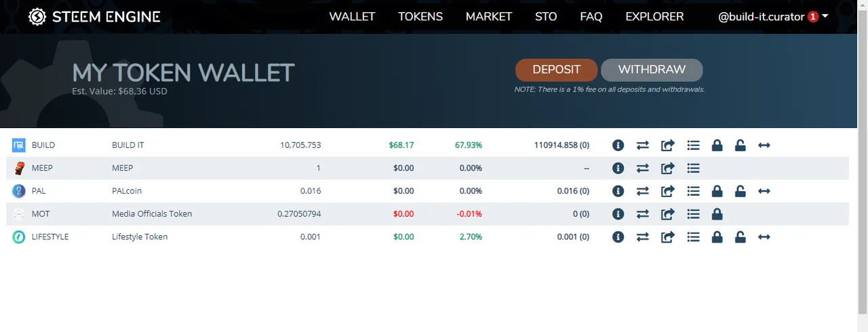The image size is (868, 332).
Task: Click the DEPOSIT button
Action: point(557,70)
